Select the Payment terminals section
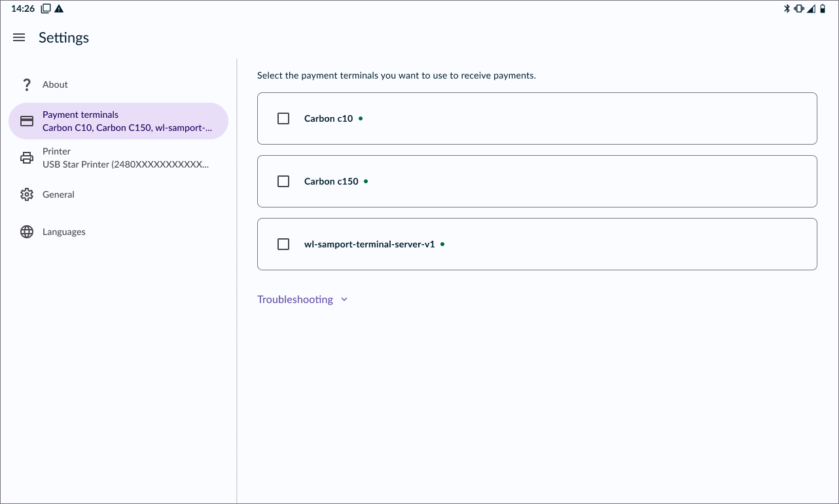Screen dimensions: 839x504 pos(118,121)
